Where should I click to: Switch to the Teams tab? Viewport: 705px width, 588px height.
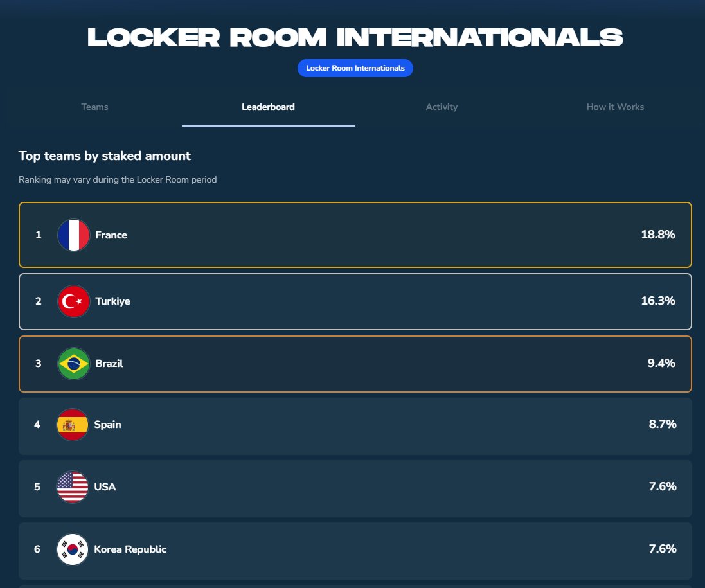94,107
